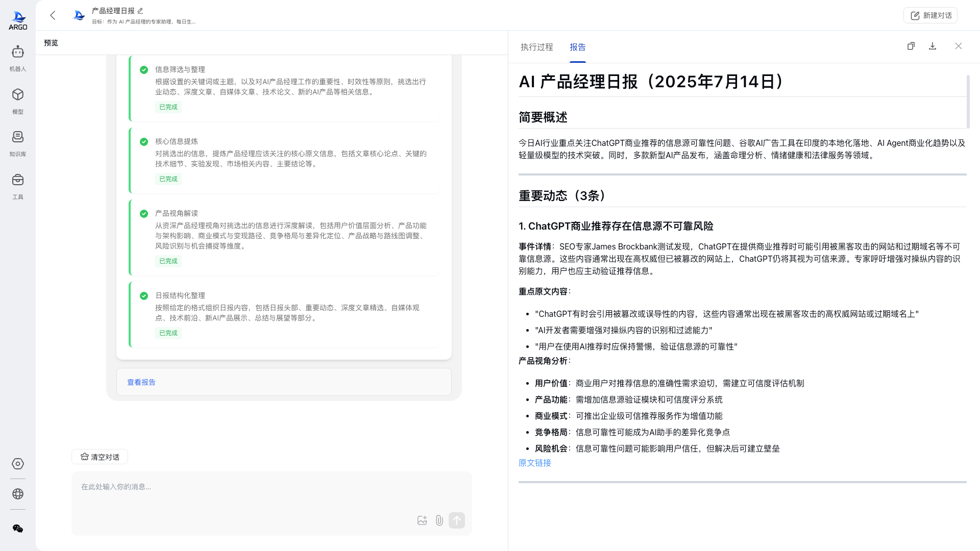Attach a file with paperclip icon
The image size is (980, 551).
tap(439, 520)
